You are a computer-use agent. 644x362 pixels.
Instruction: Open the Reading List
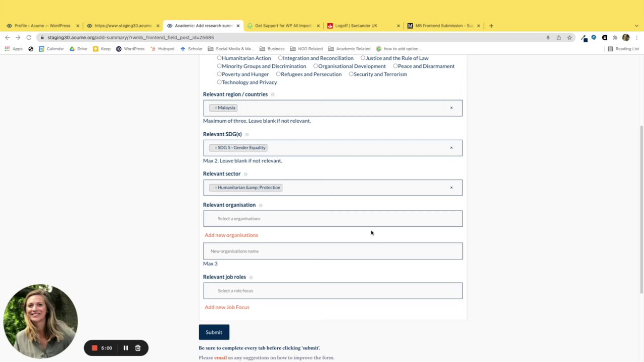click(x=623, y=49)
